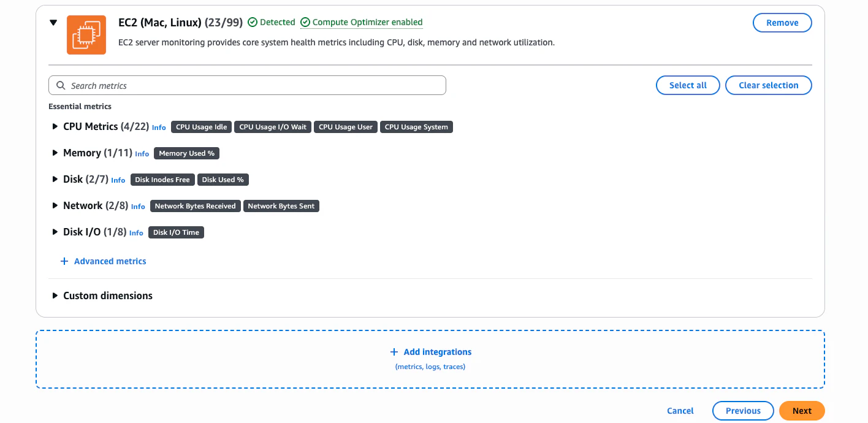The width and height of the screenshot is (868, 423).
Task: Expand the Custom dimensions section
Action: [x=55, y=295]
